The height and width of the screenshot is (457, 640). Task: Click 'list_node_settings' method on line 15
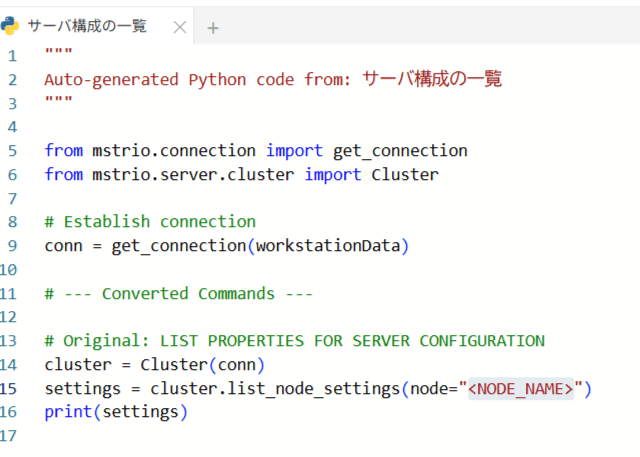click(x=313, y=388)
